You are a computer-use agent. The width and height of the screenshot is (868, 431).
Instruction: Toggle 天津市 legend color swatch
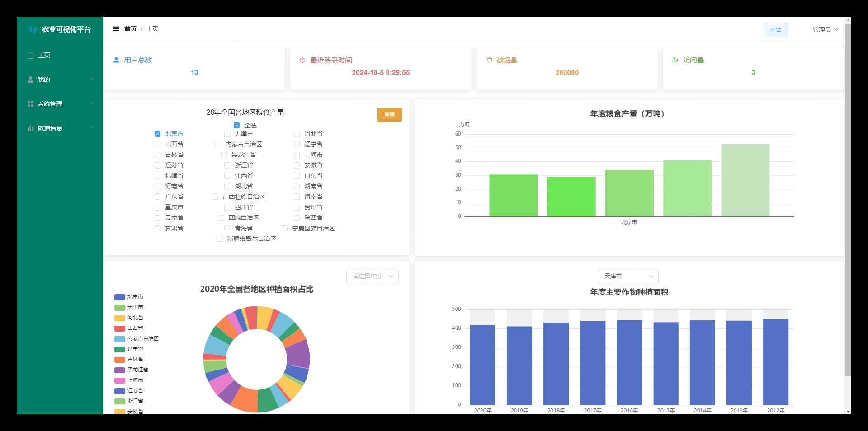coord(120,308)
